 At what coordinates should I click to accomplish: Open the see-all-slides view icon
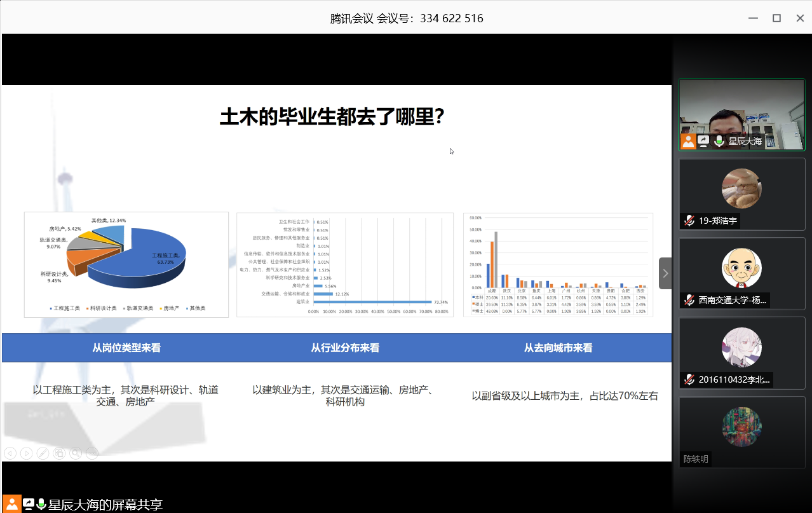[x=59, y=453]
